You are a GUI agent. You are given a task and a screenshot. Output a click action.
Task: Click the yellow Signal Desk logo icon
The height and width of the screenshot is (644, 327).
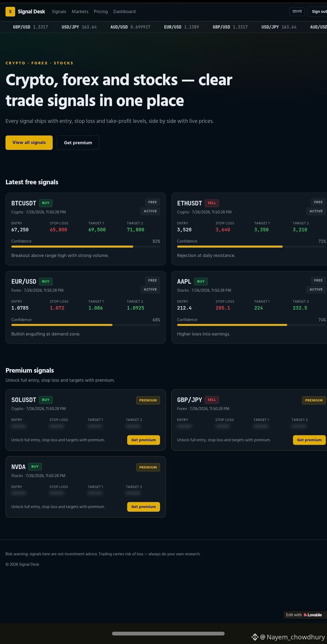pos(10,11)
